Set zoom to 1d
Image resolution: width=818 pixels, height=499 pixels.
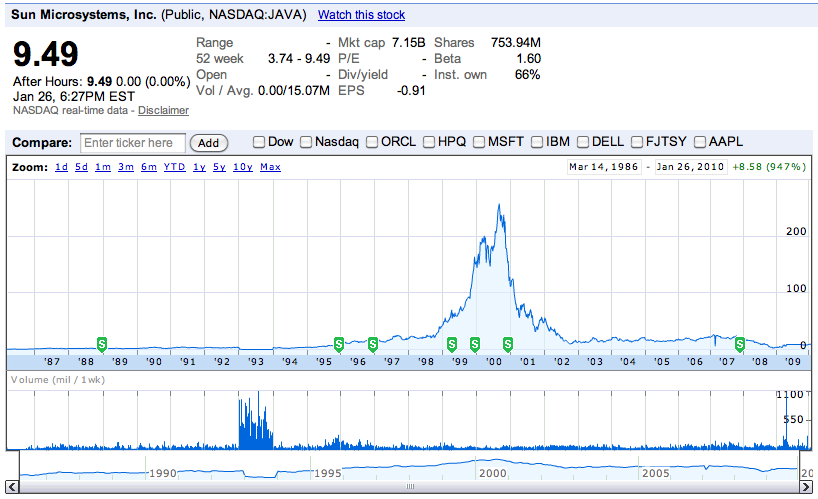(62, 167)
